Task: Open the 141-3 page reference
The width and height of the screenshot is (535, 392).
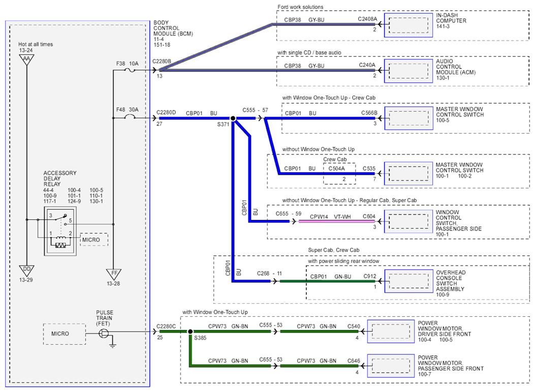Action: point(443,26)
